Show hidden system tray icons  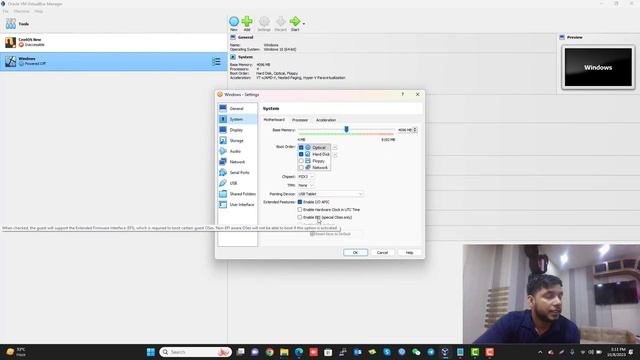click(540, 352)
